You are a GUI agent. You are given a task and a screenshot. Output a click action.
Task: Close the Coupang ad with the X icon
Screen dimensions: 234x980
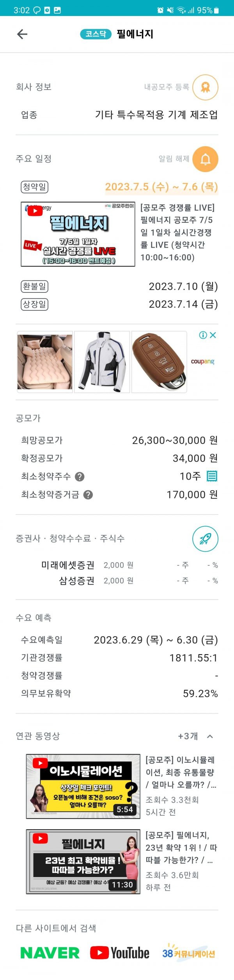[x=213, y=335]
